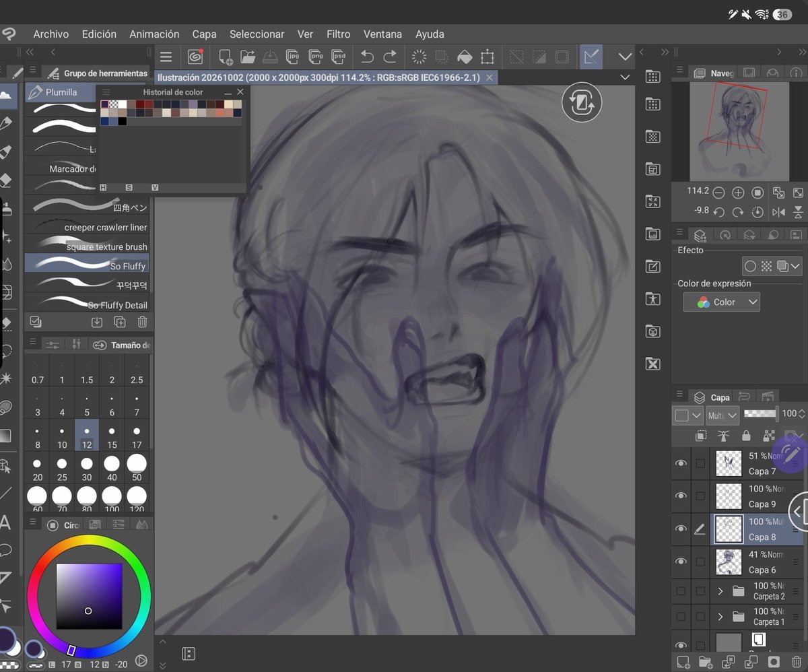Show the Carpeta 1 folder layer
The height and width of the screenshot is (672, 808).
681,617
